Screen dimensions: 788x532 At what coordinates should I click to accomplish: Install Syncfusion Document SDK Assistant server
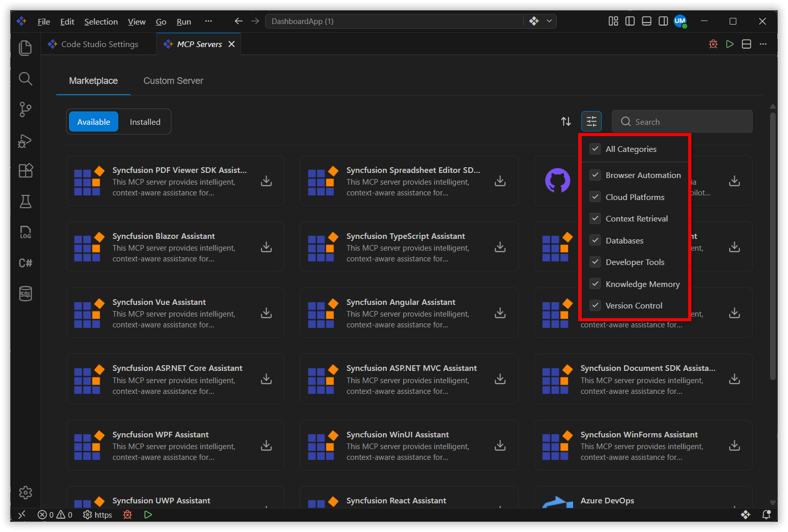(735, 379)
